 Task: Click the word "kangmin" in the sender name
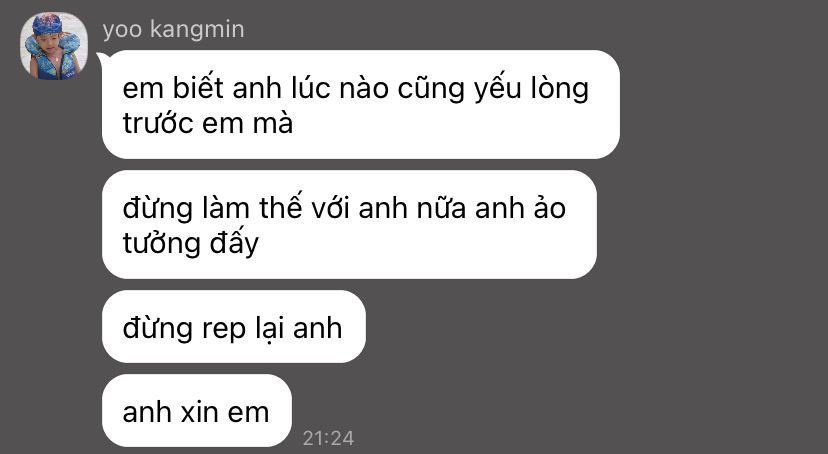197,30
